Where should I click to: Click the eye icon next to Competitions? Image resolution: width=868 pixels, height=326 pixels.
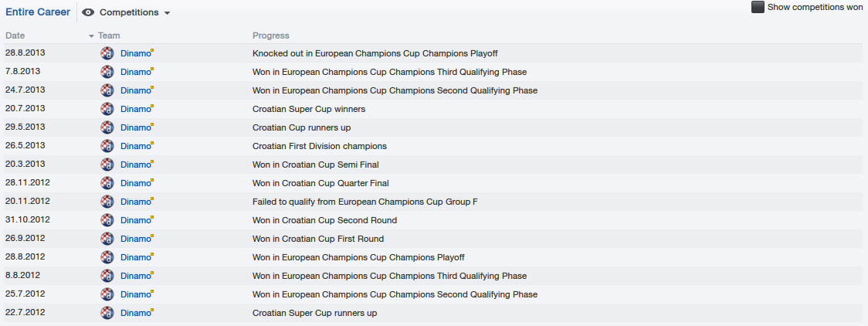pos(88,12)
